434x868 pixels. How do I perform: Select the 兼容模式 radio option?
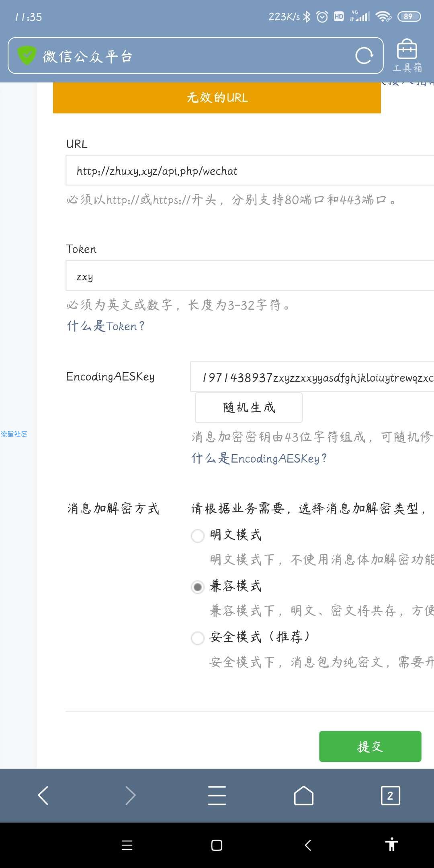pos(197,587)
